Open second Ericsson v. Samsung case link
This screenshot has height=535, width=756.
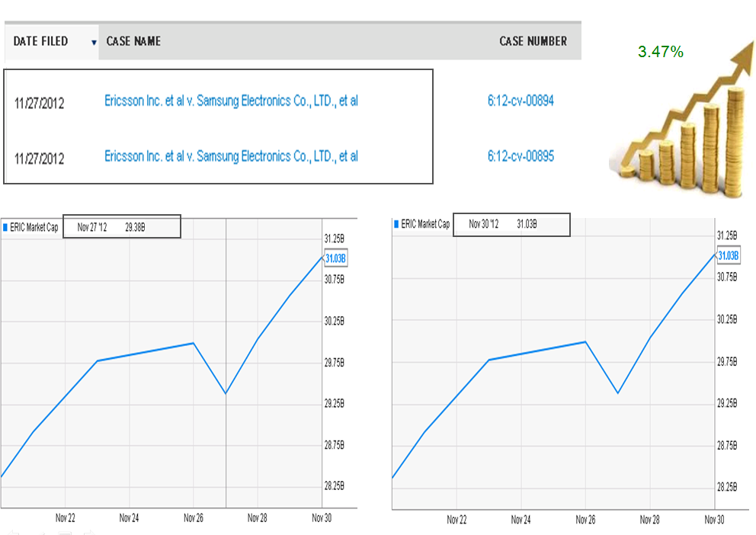point(231,156)
